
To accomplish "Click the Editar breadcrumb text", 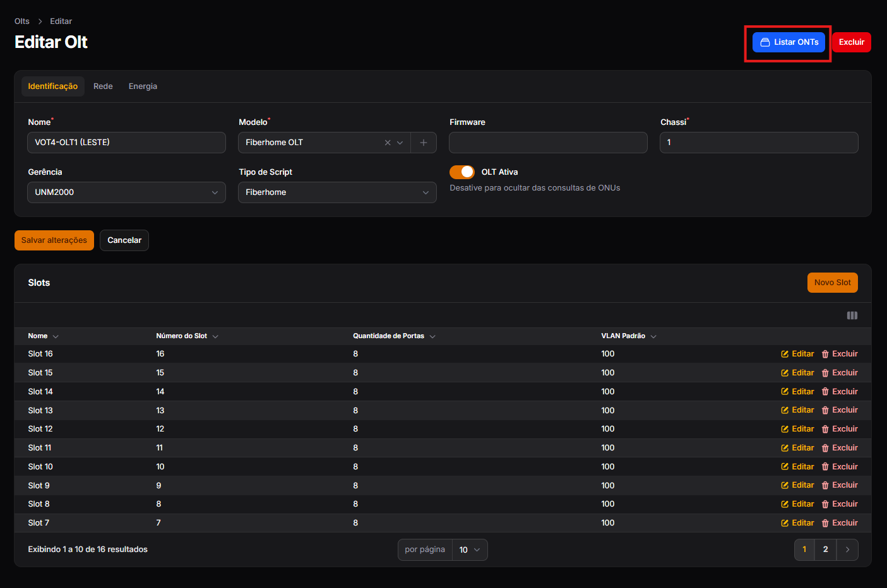I will tap(61, 21).
